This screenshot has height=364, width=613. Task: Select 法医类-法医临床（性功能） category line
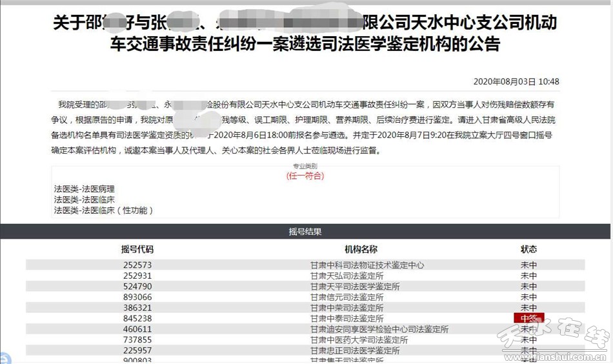pyautogui.click(x=104, y=210)
